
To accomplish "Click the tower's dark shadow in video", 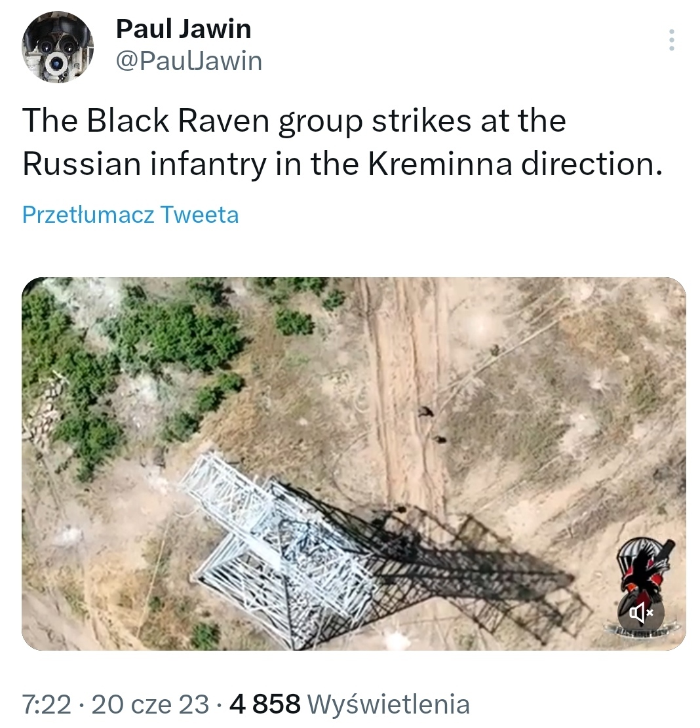I will 459,564.
